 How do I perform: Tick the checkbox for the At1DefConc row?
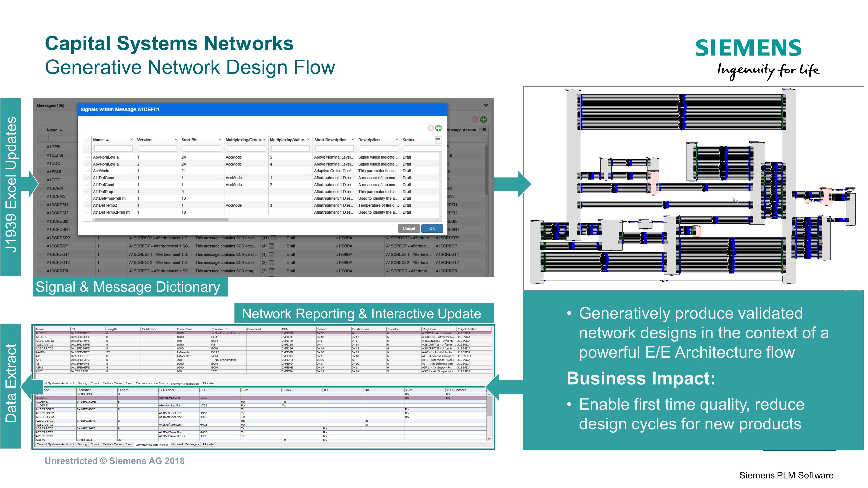tap(87, 178)
